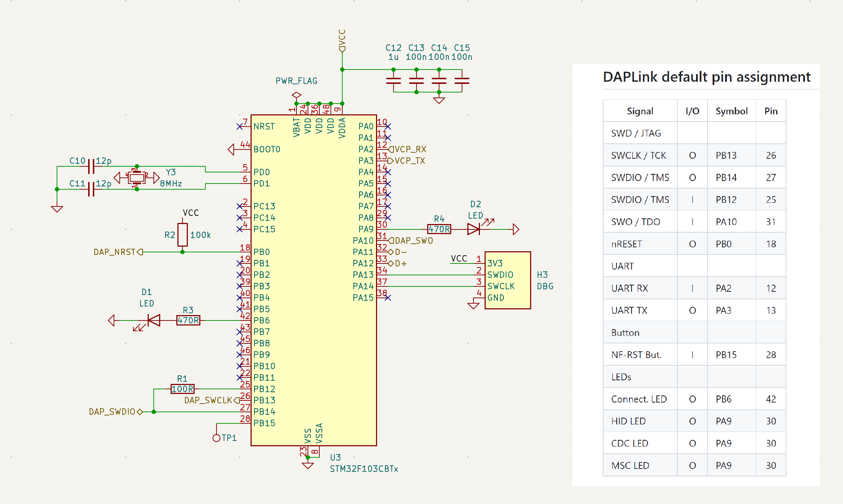The image size is (843, 504).
Task: Select ground symbol below crystal capacitors
Action: [57, 209]
